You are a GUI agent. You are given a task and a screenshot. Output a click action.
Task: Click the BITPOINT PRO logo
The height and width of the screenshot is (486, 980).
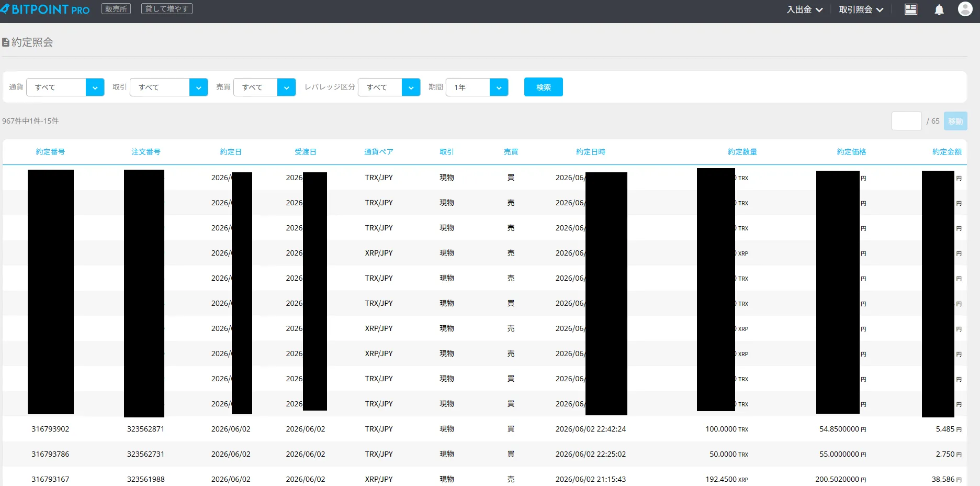coord(45,9)
